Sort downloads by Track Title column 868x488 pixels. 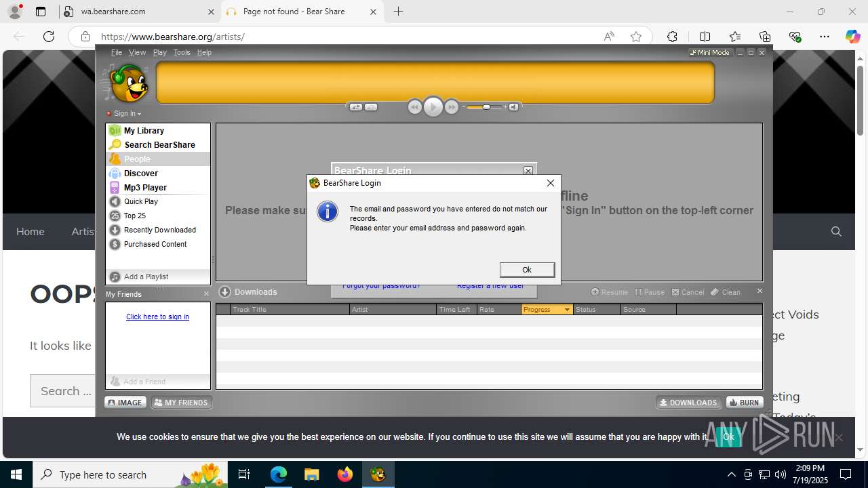click(290, 309)
